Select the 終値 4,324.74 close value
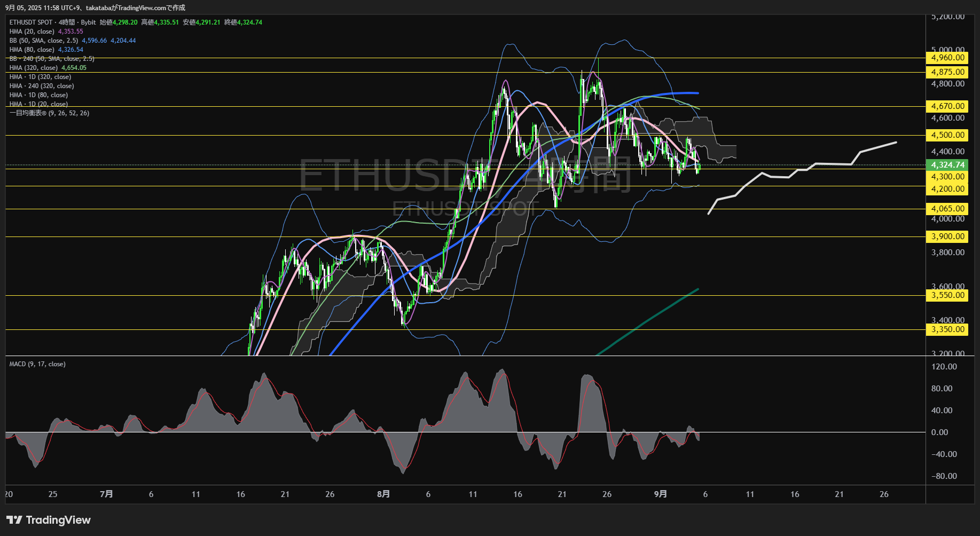 point(243,22)
